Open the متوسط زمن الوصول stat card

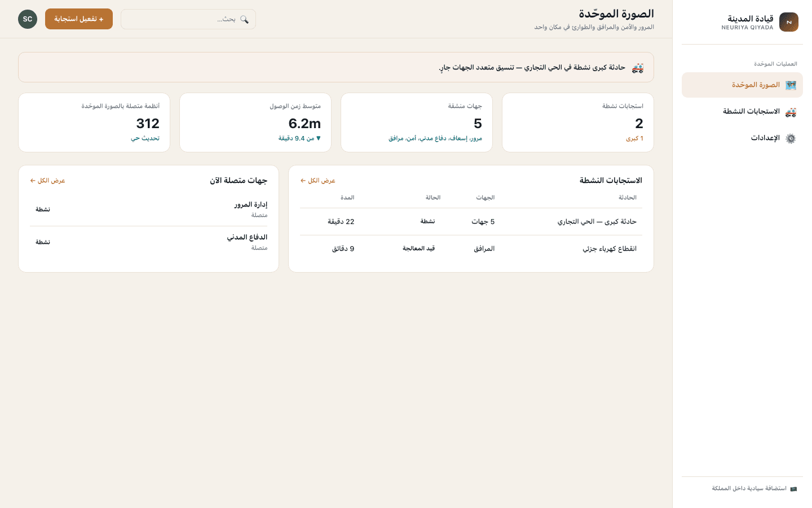coord(255,122)
